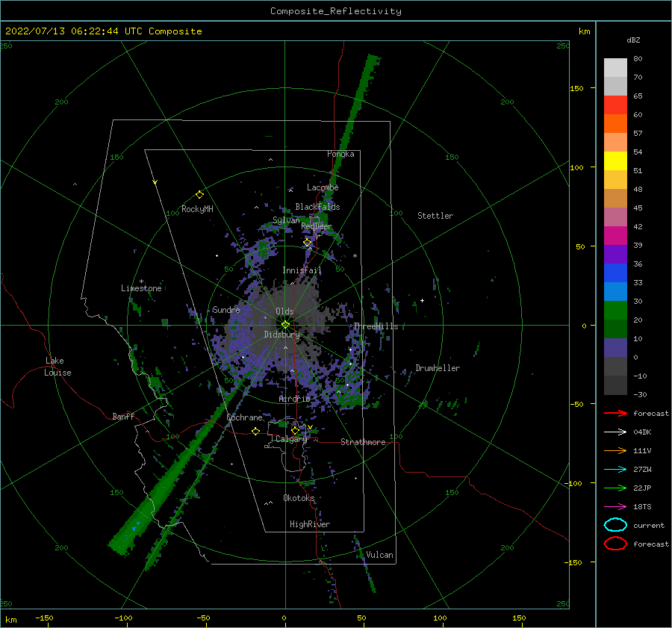Click the yellow diamond marker by RockyMH

click(199, 195)
